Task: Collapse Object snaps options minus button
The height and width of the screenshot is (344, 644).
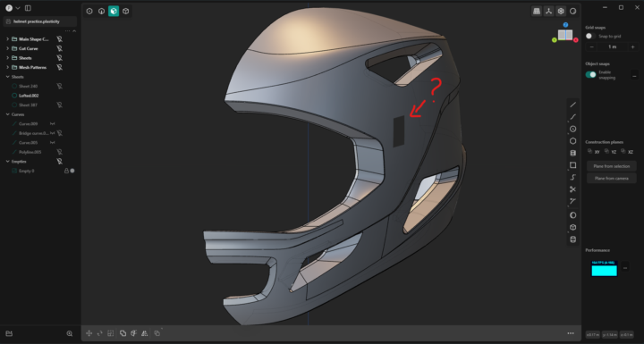Action: (x=634, y=76)
